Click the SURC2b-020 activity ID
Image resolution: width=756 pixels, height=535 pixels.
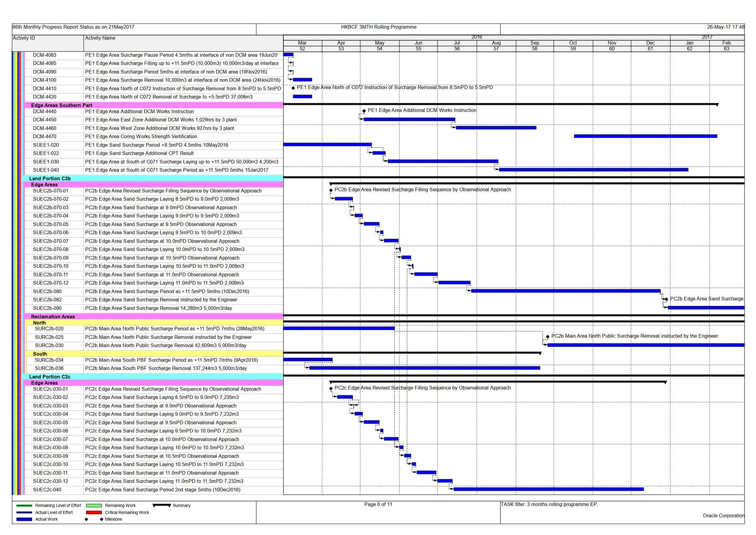[x=49, y=329]
